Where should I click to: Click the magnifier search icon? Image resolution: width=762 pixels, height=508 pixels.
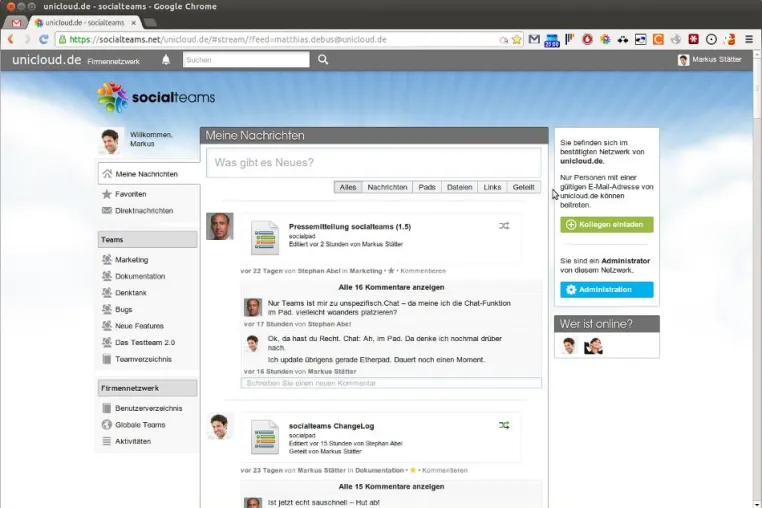(323, 60)
